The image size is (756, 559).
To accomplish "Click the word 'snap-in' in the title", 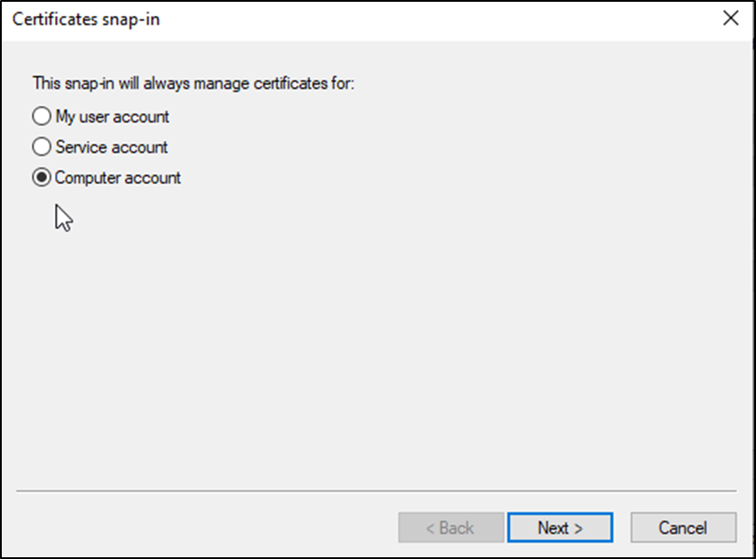I will pyautogui.click(x=131, y=20).
